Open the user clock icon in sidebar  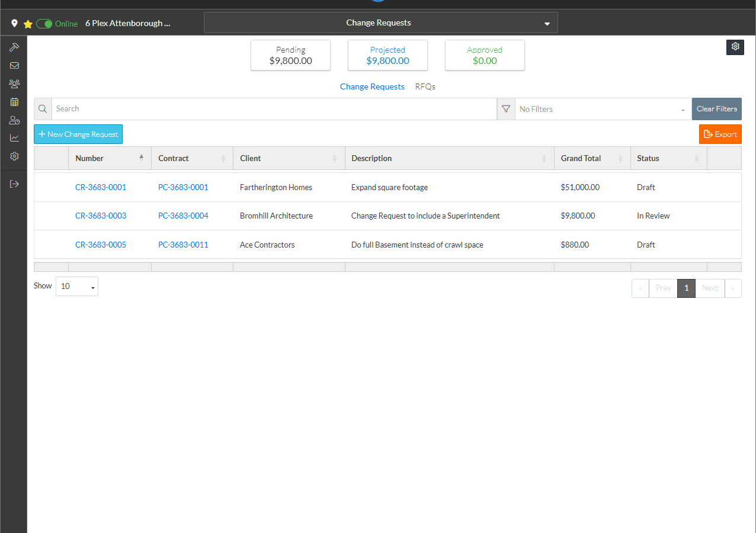click(14, 120)
